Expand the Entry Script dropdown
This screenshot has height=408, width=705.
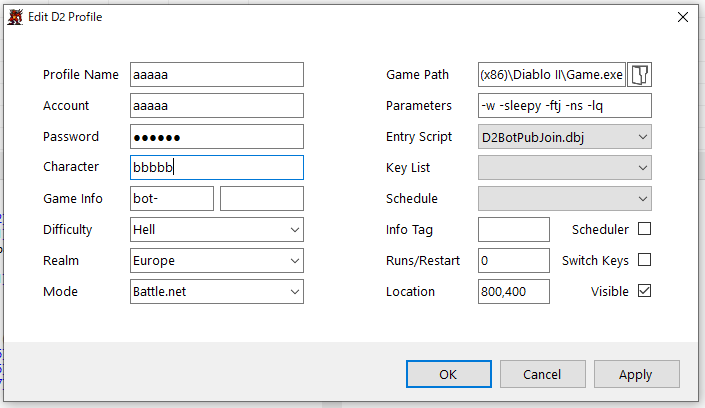tap(565, 137)
